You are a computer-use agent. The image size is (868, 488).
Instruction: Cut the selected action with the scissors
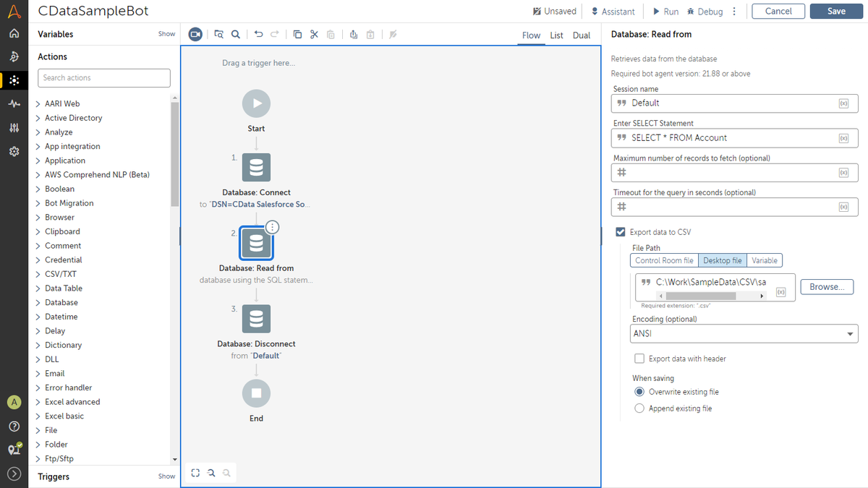coord(314,34)
